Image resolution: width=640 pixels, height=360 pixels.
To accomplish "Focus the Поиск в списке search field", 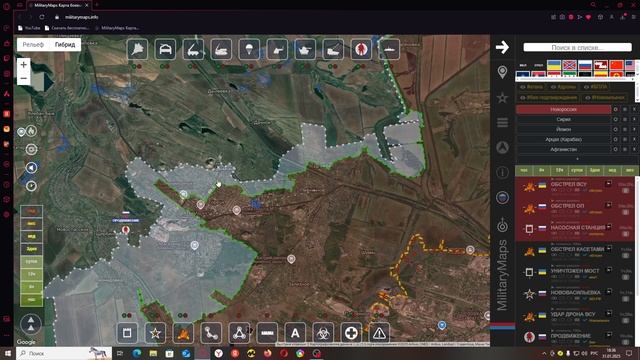I will pyautogui.click(x=577, y=47).
